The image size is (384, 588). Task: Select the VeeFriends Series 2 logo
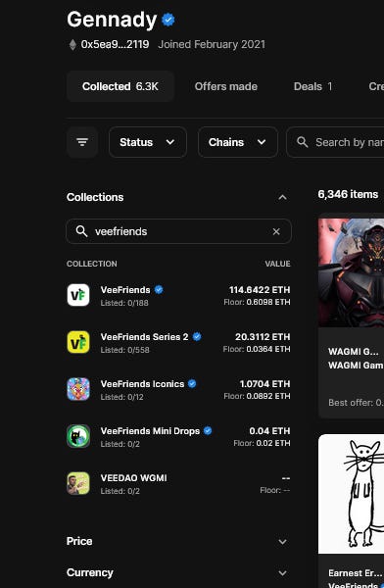tap(78, 342)
